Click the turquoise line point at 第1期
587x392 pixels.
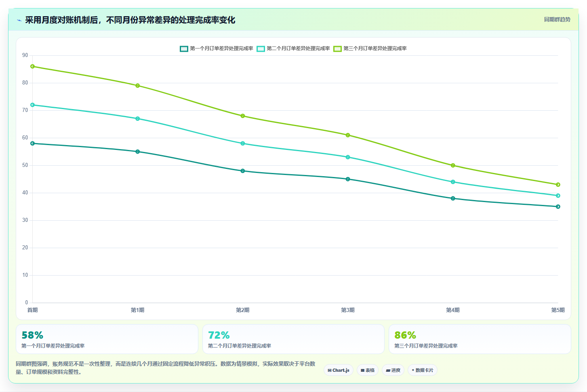click(x=138, y=119)
